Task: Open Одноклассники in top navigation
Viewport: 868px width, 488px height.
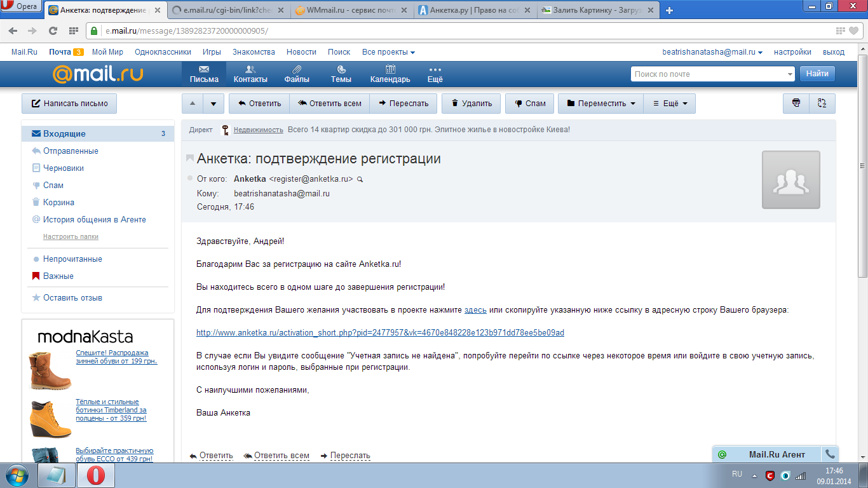Action: tap(163, 52)
